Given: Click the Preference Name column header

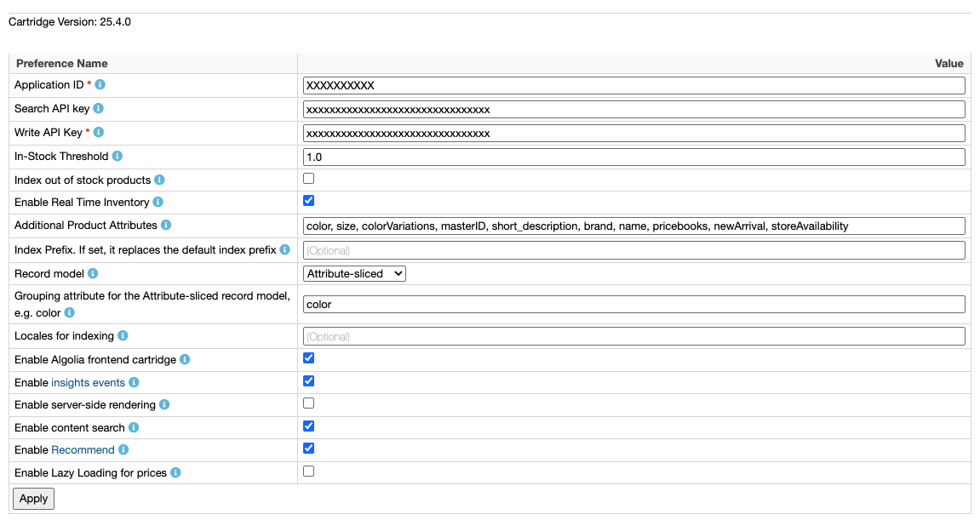Looking at the screenshot, I should pos(61,63).
